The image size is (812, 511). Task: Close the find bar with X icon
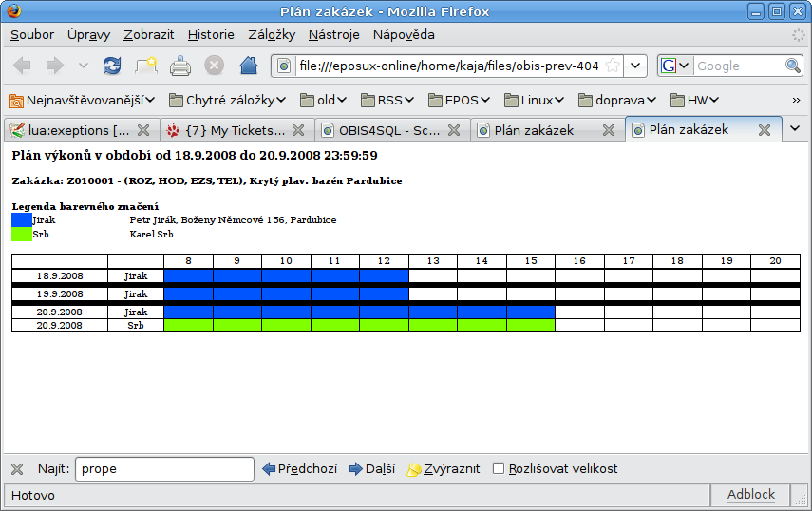[x=17, y=468]
